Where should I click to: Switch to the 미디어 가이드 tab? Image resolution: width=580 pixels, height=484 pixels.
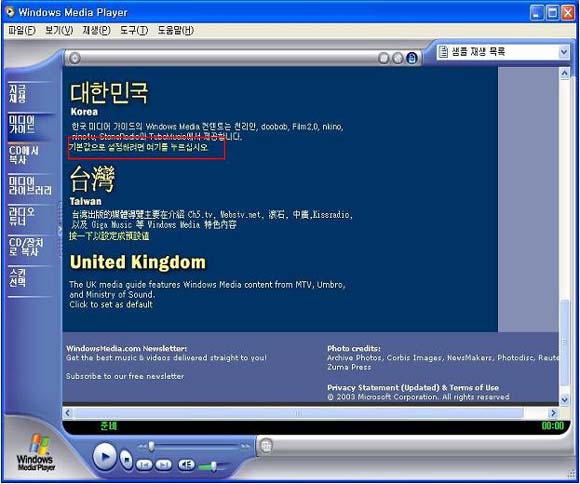[x=22, y=125]
